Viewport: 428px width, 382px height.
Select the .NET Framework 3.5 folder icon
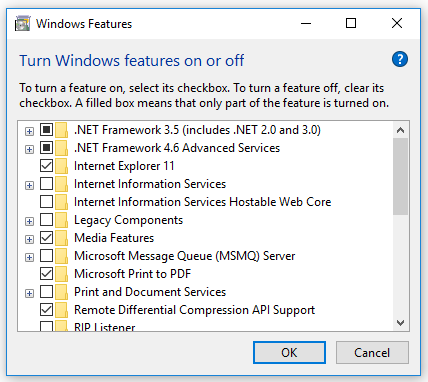click(62, 130)
